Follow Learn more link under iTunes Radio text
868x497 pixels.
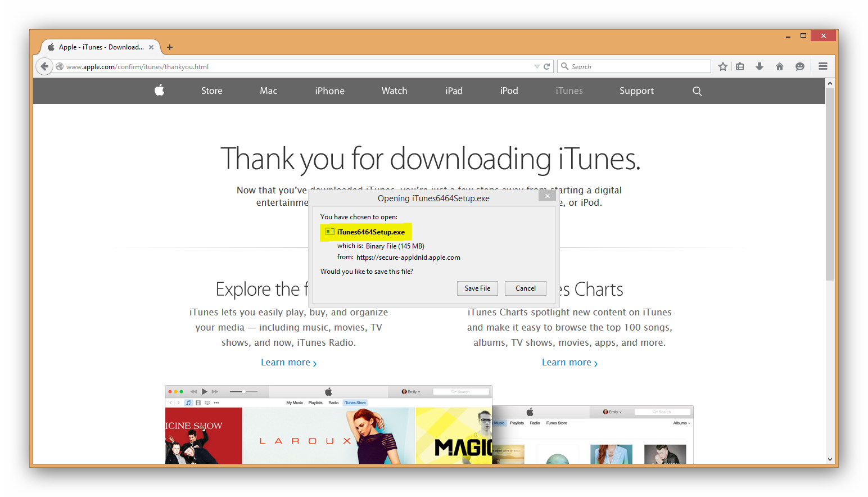[289, 363]
